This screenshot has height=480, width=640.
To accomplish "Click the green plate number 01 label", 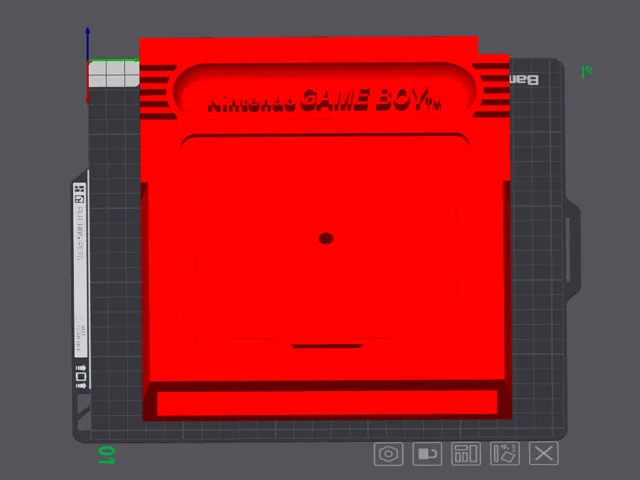I will pos(106,455).
